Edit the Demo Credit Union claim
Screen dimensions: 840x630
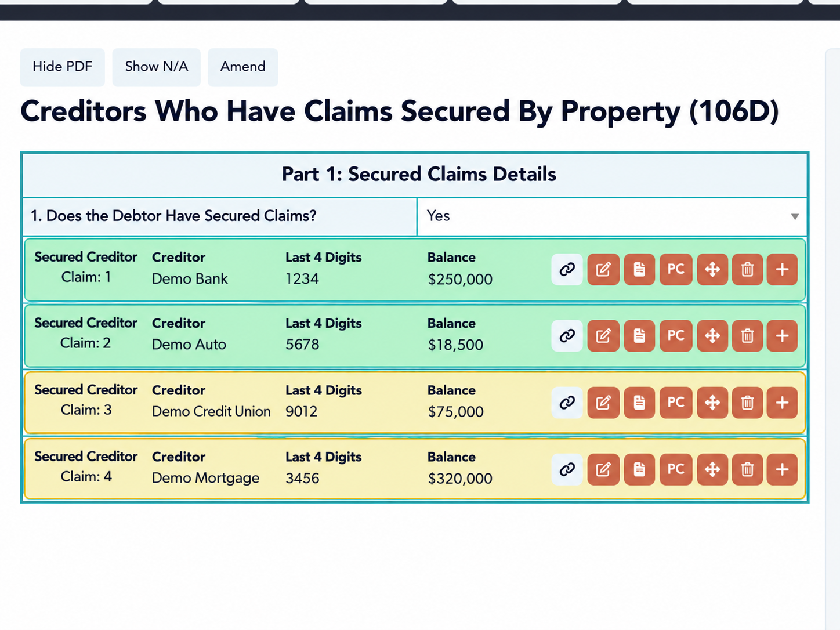603,403
